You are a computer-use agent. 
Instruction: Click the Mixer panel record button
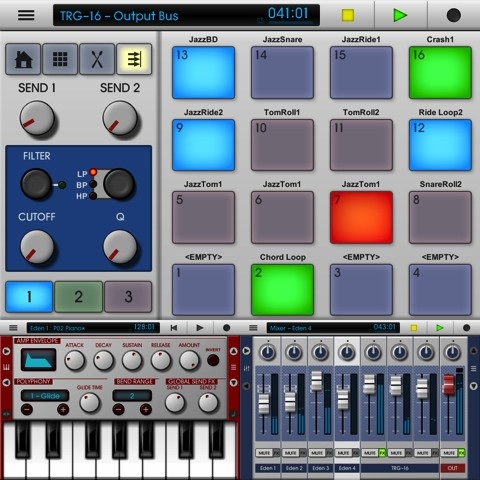click(467, 328)
